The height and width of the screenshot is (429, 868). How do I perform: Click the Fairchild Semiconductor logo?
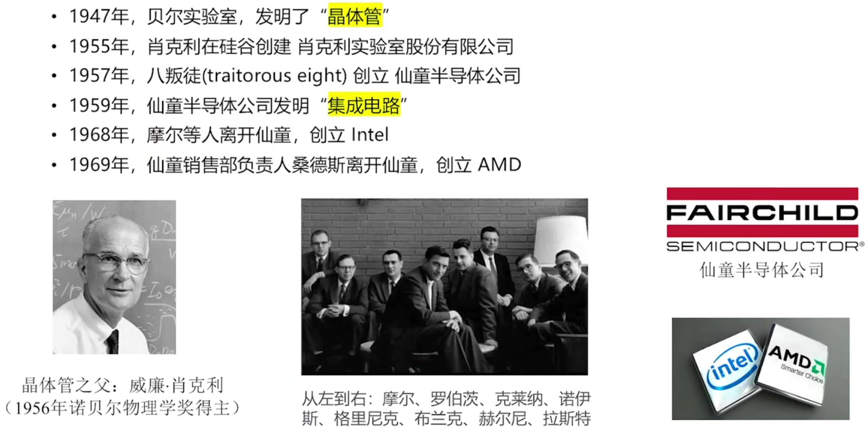(763, 220)
